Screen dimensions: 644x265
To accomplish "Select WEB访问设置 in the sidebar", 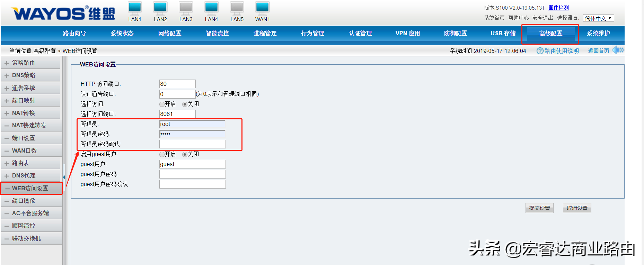I will (x=32, y=188).
